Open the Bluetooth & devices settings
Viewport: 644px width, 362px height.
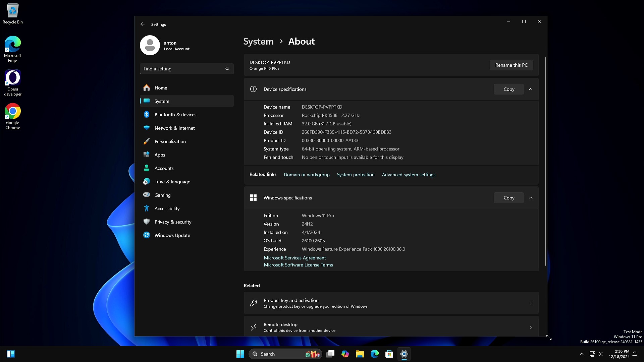(x=175, y=115)
